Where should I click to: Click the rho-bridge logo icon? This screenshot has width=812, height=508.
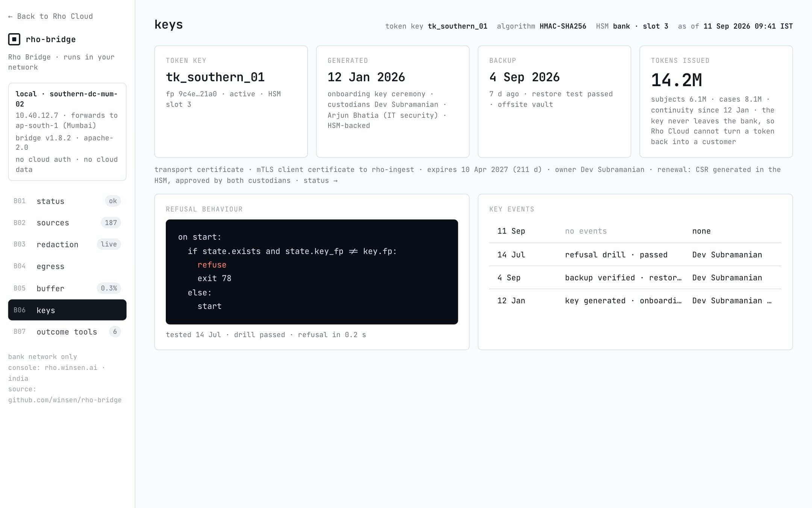(14, 39)
